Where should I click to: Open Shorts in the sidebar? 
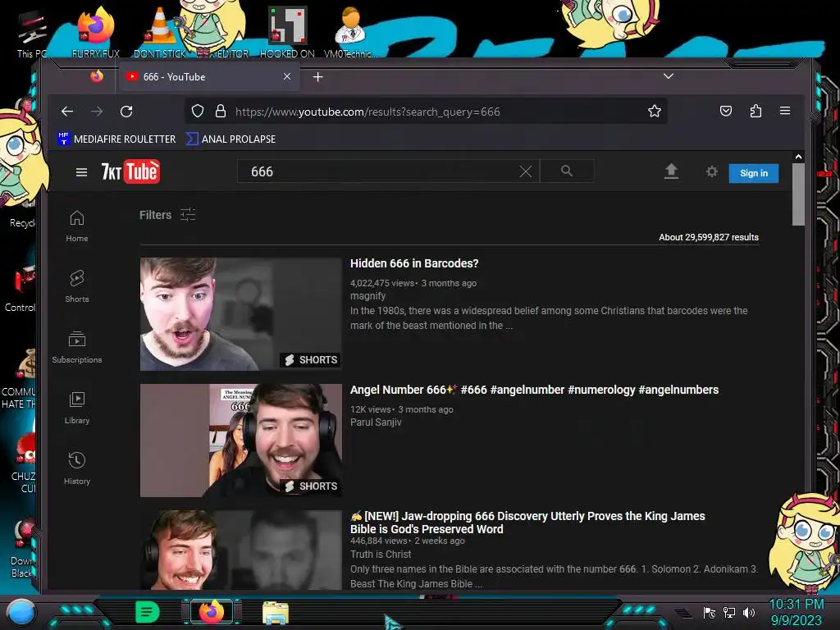coord(77,286)
